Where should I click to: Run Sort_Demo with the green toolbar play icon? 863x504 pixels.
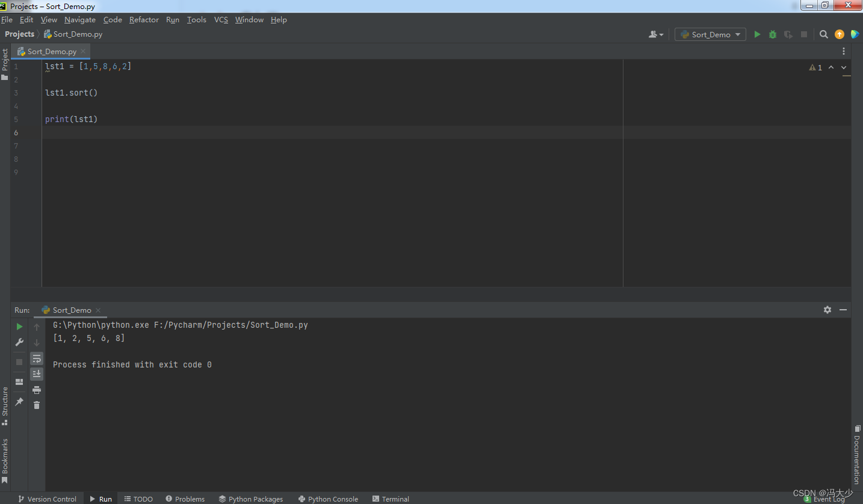point(757,34)
